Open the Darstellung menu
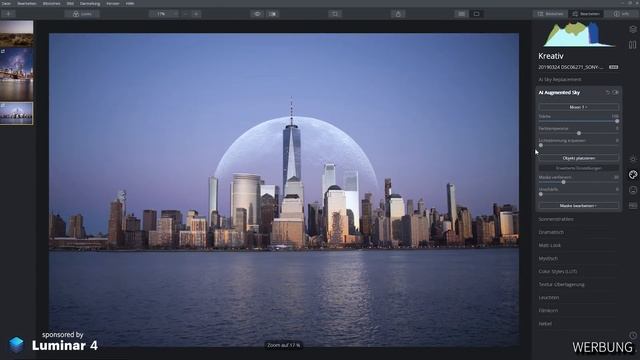Viewport: 640px width, 360px height. [x=90, y=3]
